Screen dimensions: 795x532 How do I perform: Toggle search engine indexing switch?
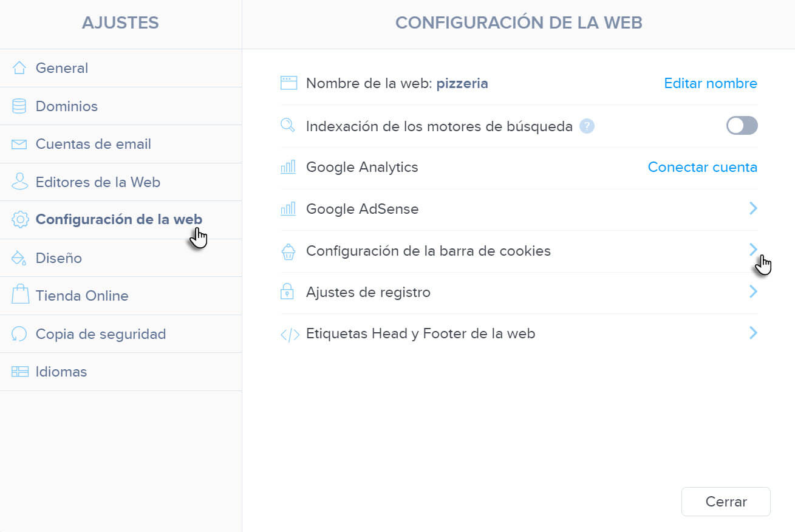(x=742, y=126)
